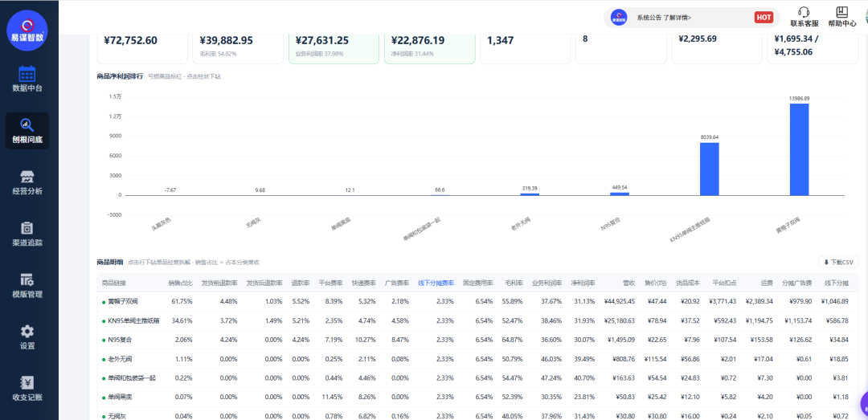Click chart value label 13986.89
Screen dimensions: 868x420
pyautogui.click(x=800, y=98)
